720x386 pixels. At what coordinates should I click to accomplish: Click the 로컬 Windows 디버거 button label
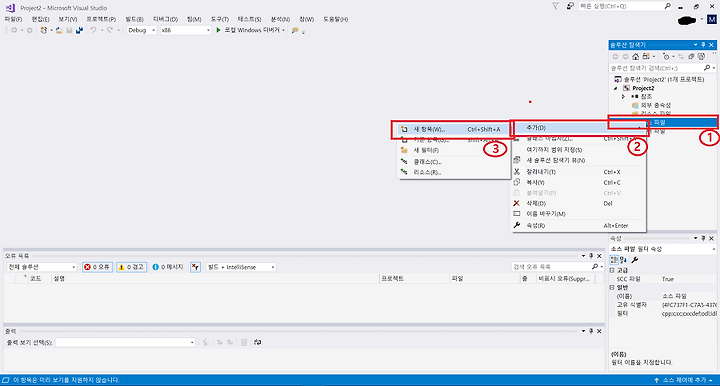tap(252, 30)
